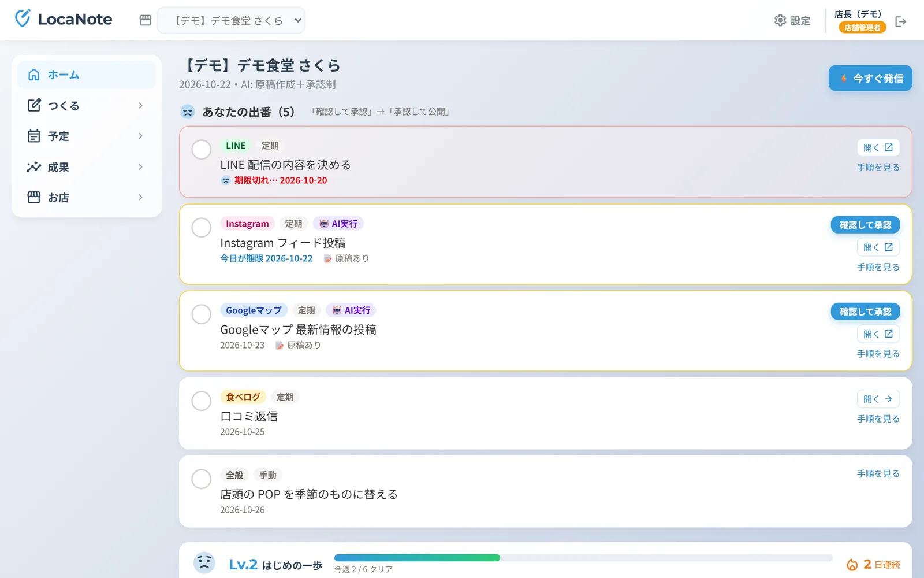Image resolution: width=924 pixels, height=578 pixels.
Task: Expand the つくる menu chevron
Action: (140, 105)
